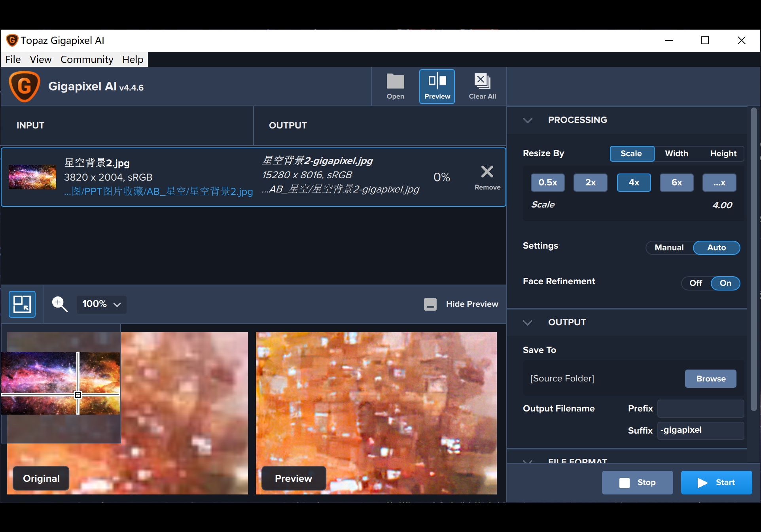Click Hide Preview label
Image resolution: width=761 pixels, height=532 pixels.
(x=472, y=304)
